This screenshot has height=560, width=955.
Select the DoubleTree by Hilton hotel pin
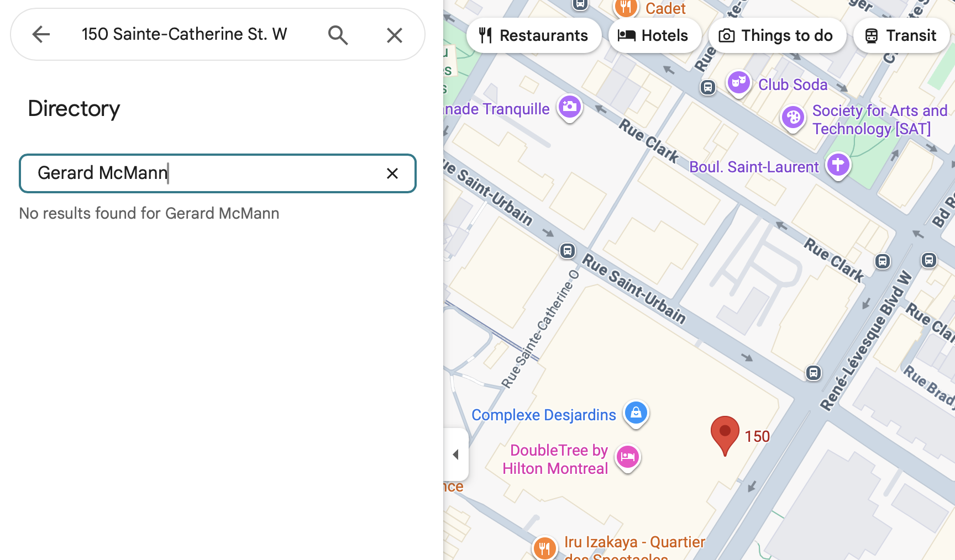pyautogui.click(x=628, y=458)
